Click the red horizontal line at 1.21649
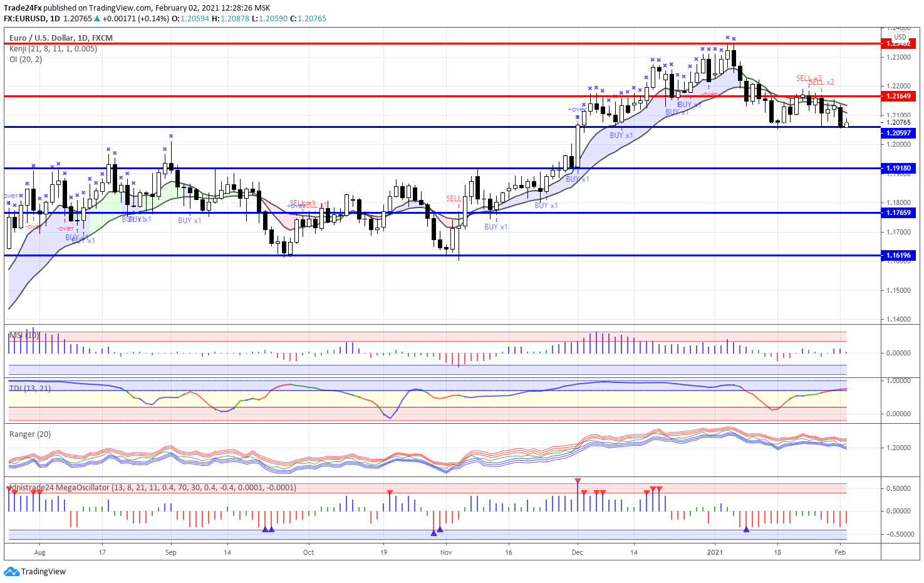This screenshot has width=924, height=583. [442, 96]
